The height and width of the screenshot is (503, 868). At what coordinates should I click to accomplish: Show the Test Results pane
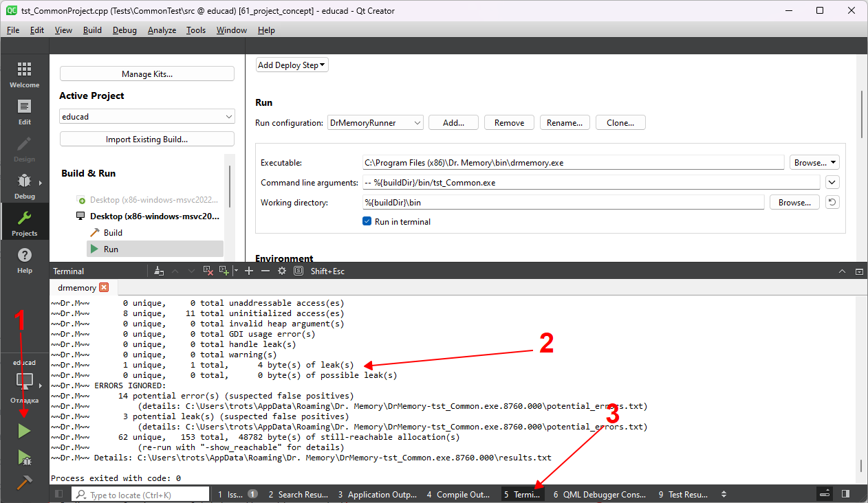683,494
